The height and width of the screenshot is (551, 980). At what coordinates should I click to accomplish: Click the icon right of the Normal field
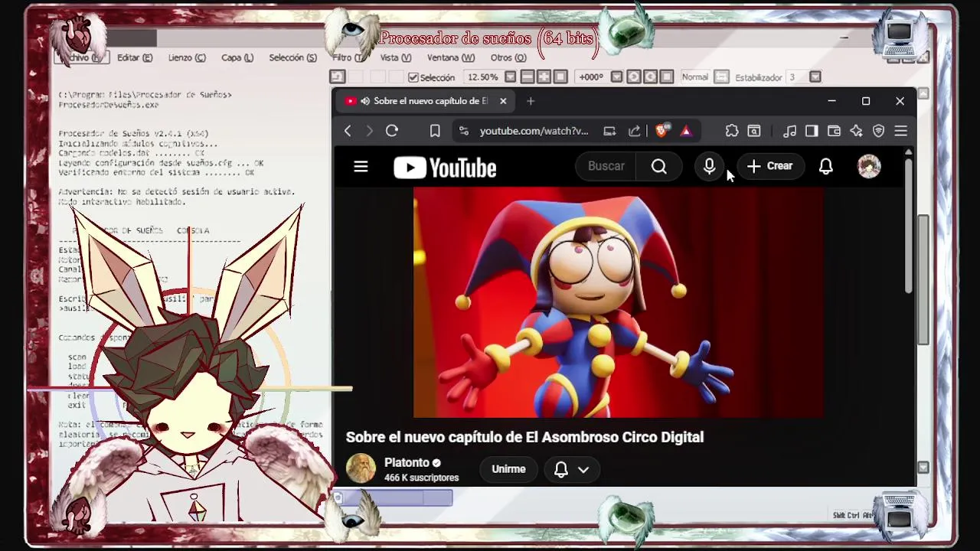click(721, 77)
